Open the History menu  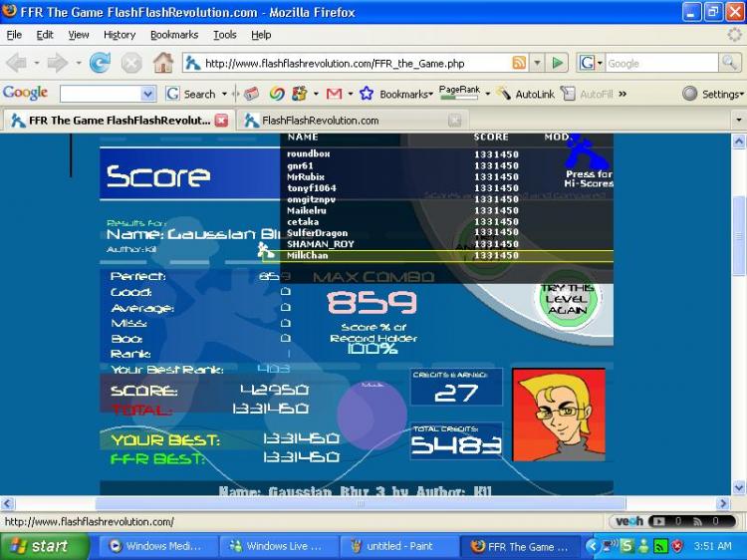pos(120,35)
